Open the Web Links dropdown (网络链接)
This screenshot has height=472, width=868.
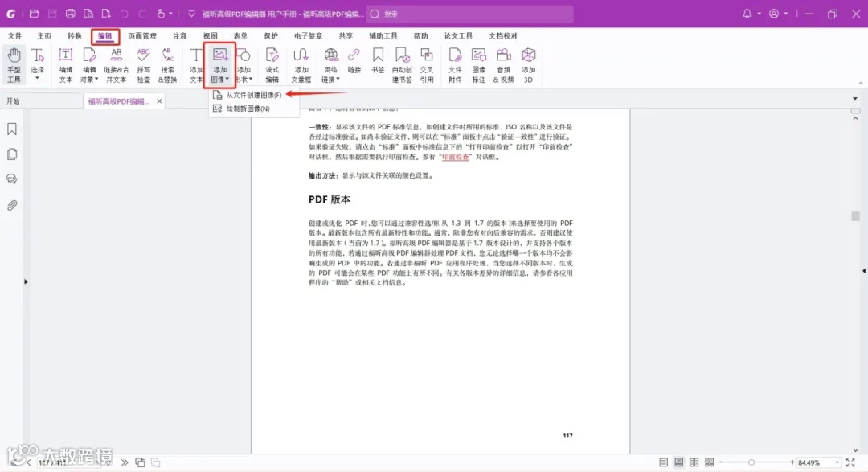coord(330,65)
